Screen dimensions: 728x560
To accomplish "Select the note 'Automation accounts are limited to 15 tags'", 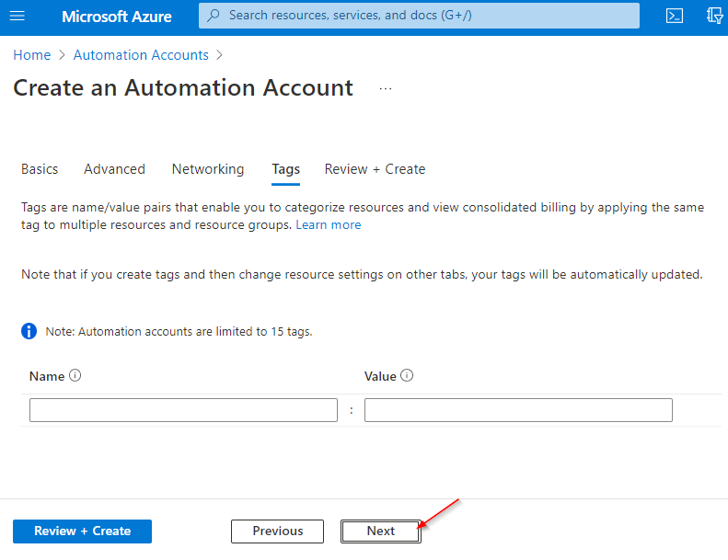I will coord(179,332).
